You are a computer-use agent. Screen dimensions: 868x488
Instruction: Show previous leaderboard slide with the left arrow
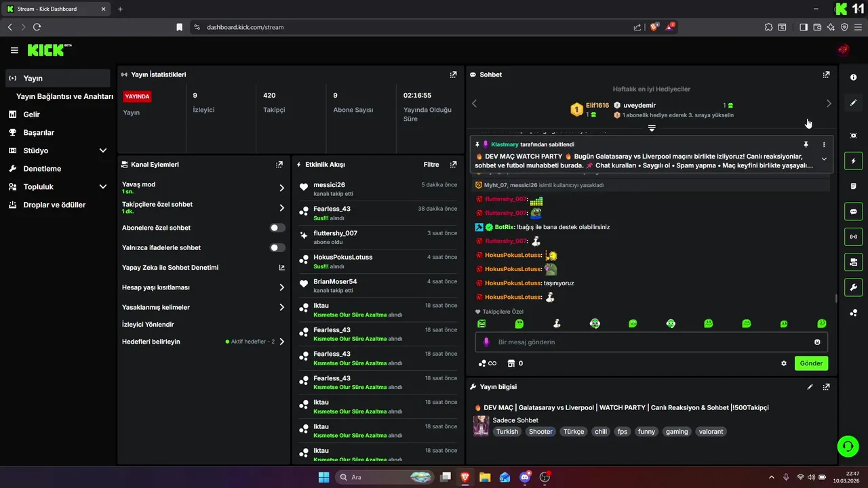click(474, 103)
